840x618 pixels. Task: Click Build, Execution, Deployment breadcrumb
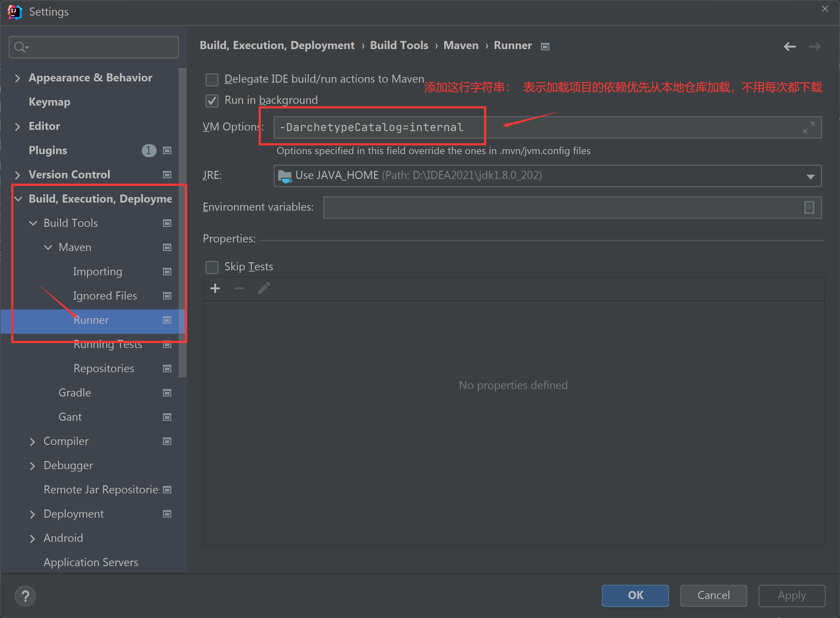(x=277, y=46)
